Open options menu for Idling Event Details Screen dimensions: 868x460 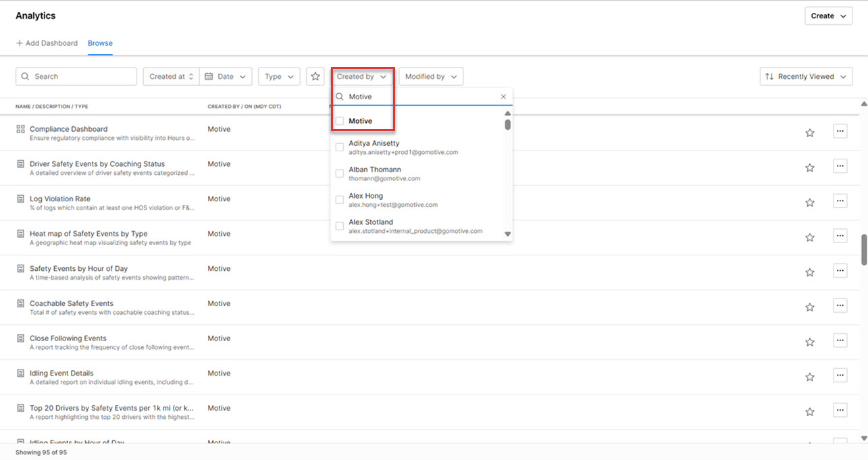click(x=840, y=375)
